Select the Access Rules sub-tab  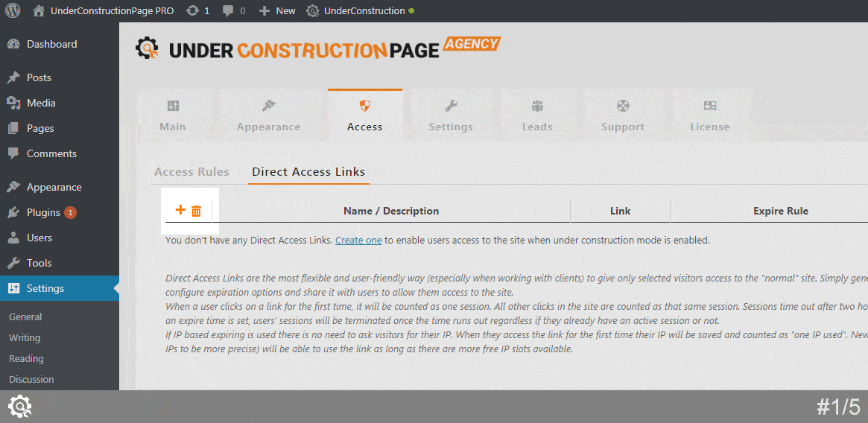coord(191,172)
